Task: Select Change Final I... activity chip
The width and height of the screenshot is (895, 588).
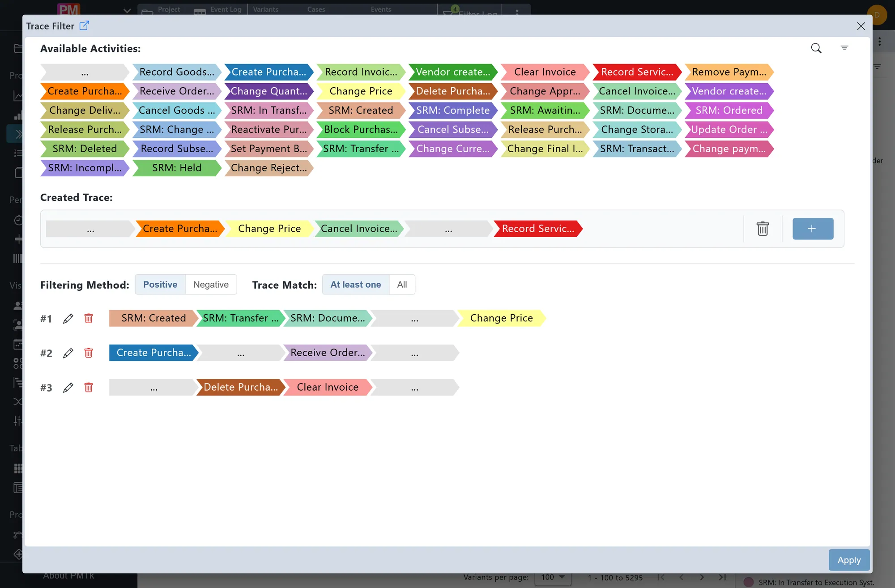Action: 545,149
